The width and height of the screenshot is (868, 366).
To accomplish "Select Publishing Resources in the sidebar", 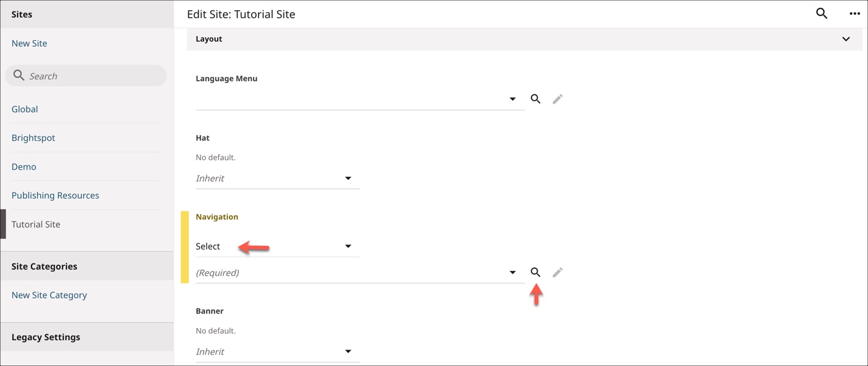I will click(55, 196).
